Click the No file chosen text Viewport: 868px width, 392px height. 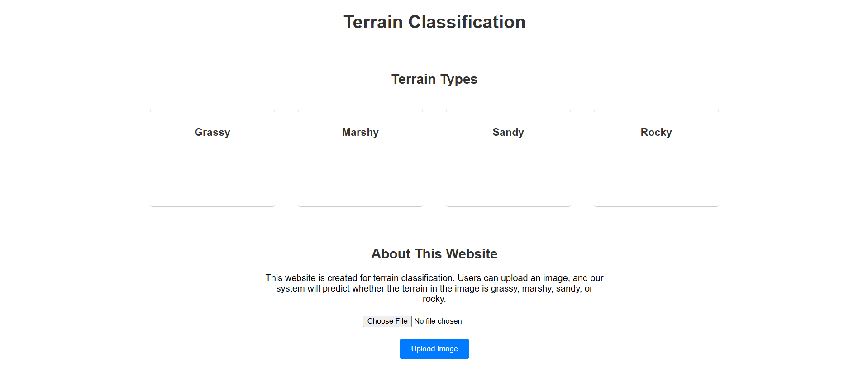tap(437, 321)
